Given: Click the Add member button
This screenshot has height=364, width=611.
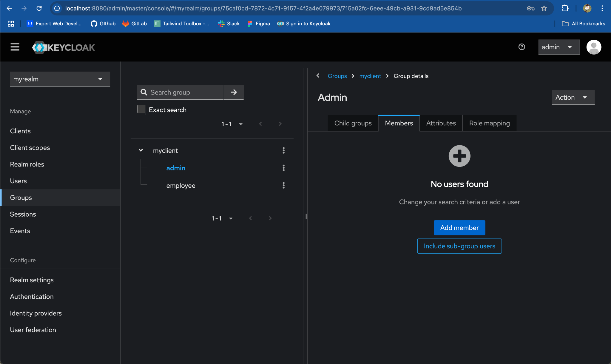Looking at the screenshot, I should pyautogui.click(x=459, y=228).
